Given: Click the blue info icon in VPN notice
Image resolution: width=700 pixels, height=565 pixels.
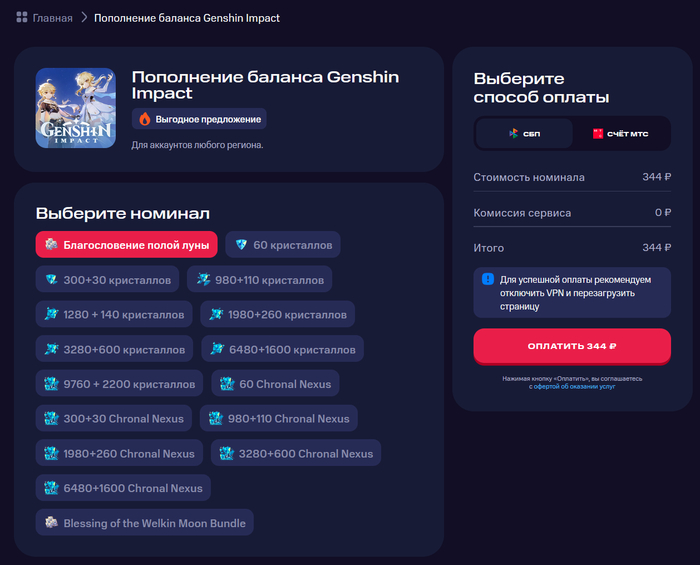Looking at the screenshot, I should click(488, 280).
